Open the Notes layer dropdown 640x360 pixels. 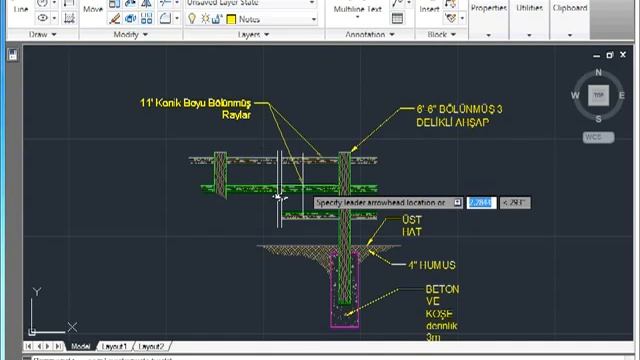coord(313,19)
